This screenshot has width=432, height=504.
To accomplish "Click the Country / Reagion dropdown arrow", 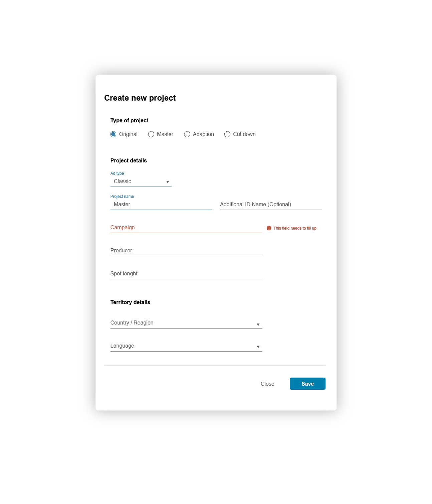I will (x=258, y=324).
